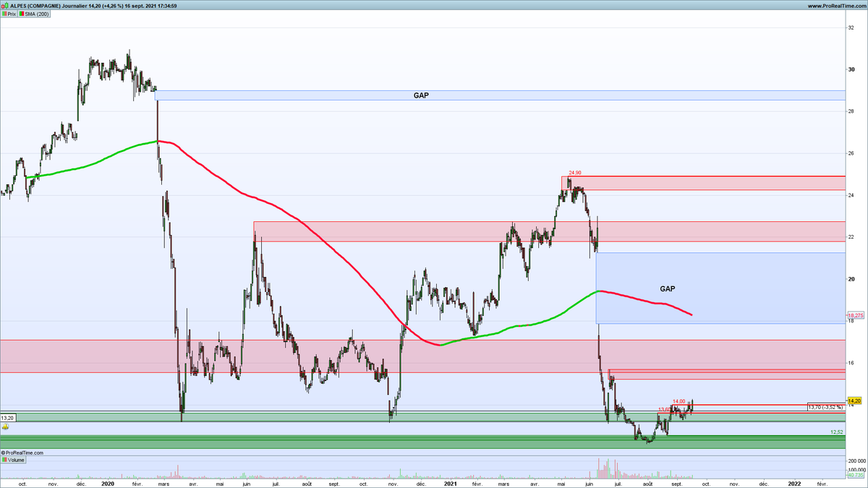Click the 2020 year label on time axis
The image size is (868, 488).
coord(109,483)
